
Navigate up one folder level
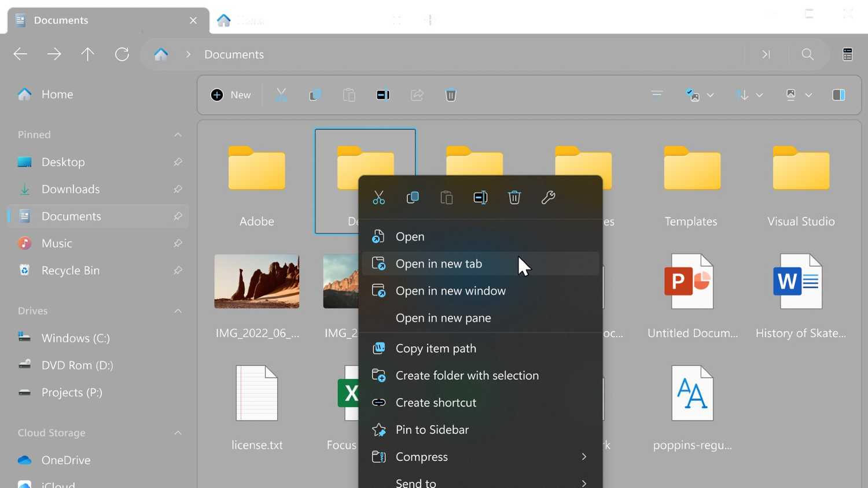(88, 54)
